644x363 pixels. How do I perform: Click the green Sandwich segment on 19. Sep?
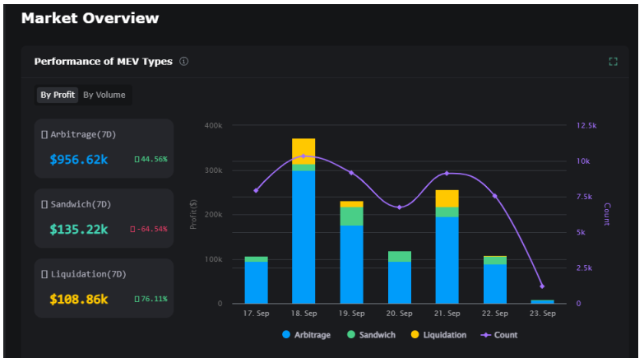tap(351, 216)
